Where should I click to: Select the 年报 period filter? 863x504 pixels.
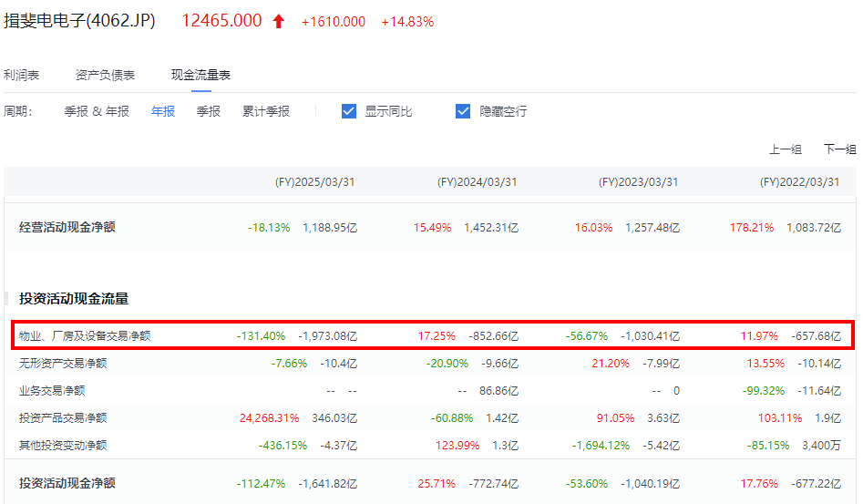(163, 111)
